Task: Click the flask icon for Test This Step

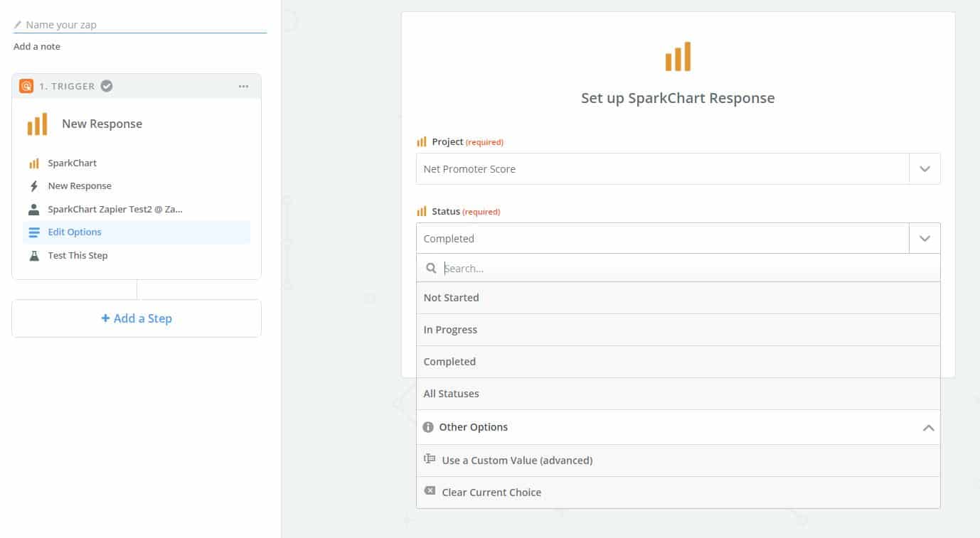Action: click(x=33, y=255)
